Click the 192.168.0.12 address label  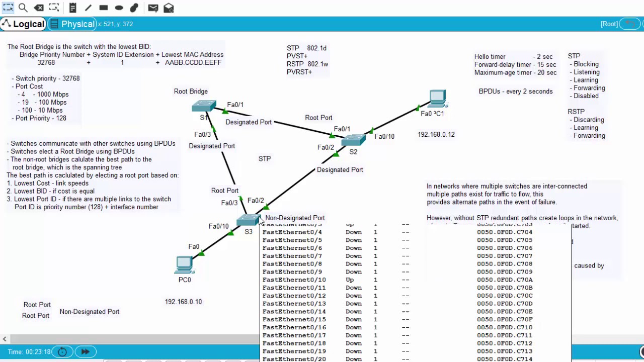pyautogui.click(x=436, y=134)
